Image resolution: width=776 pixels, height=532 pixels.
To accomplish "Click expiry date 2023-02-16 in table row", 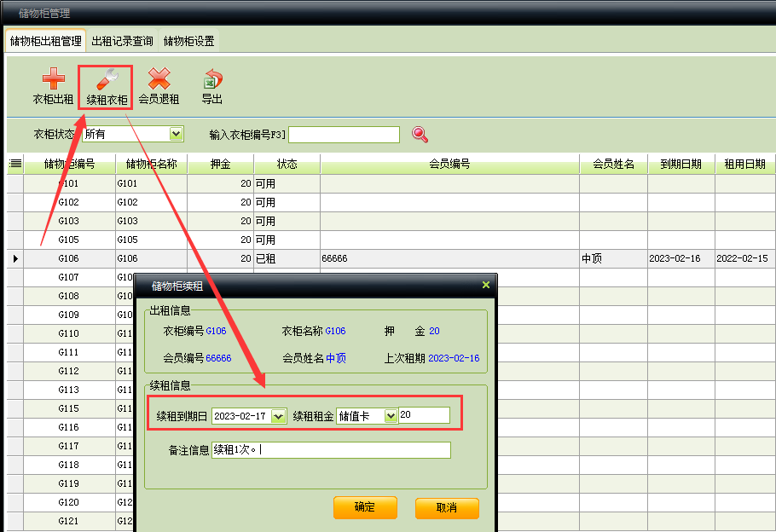I will (675, 259).
